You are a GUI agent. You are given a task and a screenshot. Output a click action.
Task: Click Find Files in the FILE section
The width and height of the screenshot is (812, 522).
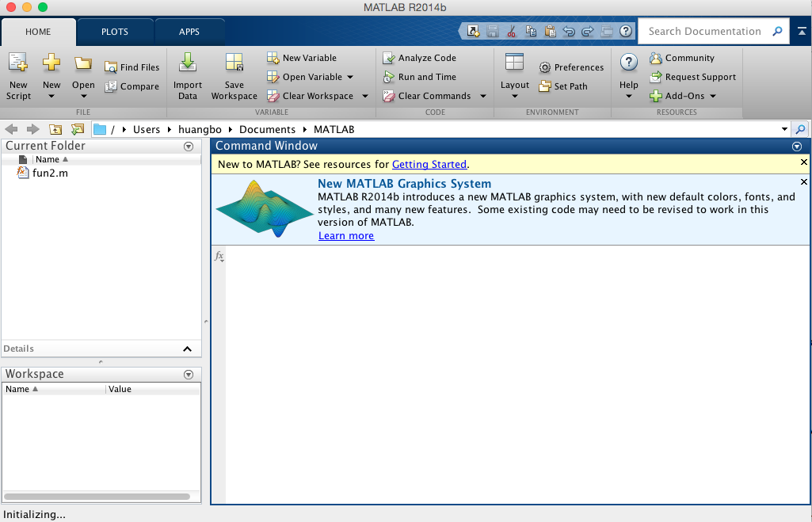[132, 67]
